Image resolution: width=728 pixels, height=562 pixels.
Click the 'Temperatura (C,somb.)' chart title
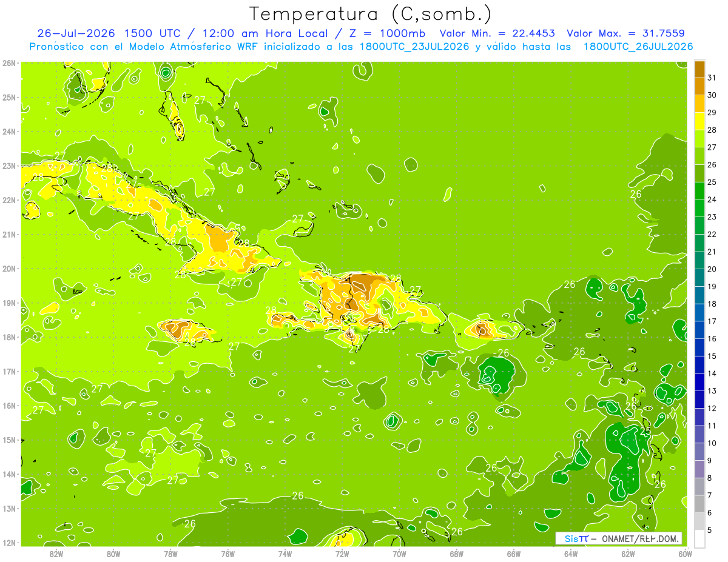pyautogui.click(x=371, y=14)
